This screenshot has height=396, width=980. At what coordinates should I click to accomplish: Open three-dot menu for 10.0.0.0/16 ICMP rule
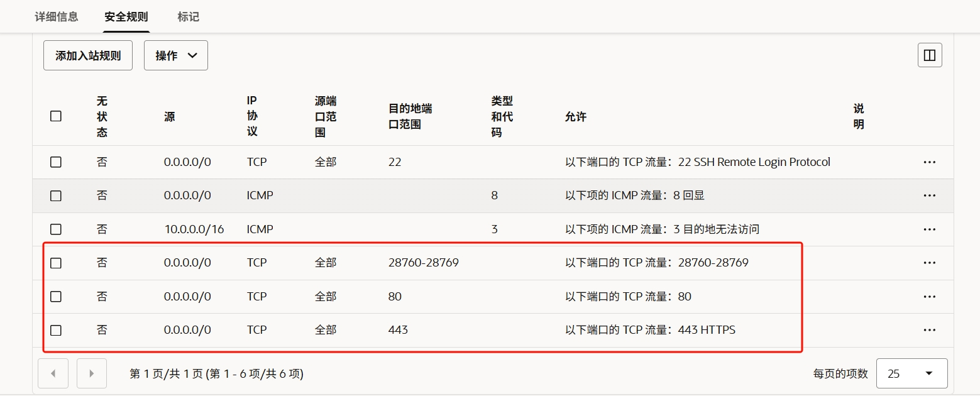coord(930,229)
